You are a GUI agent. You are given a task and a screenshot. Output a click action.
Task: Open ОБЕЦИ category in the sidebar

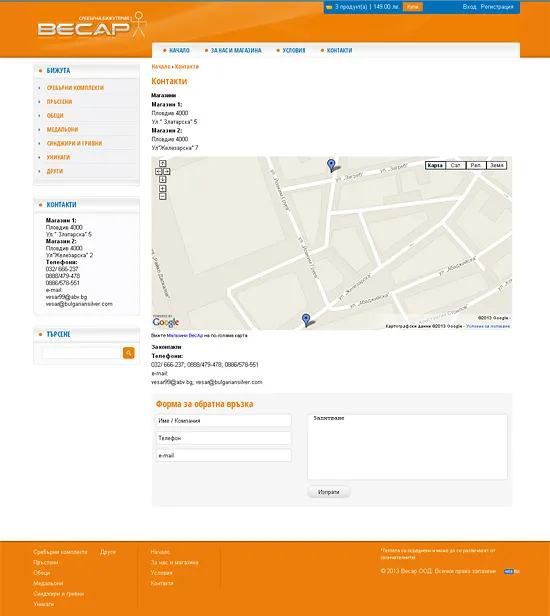point(55,116)
